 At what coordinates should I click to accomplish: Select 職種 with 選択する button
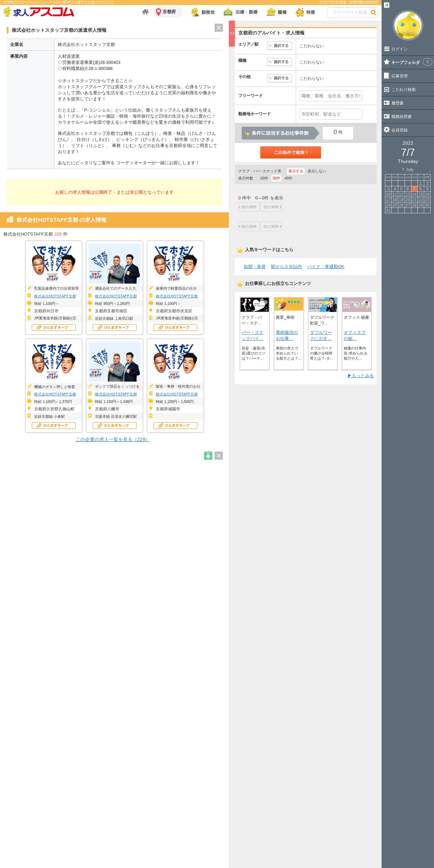click(x=280, y=62)
